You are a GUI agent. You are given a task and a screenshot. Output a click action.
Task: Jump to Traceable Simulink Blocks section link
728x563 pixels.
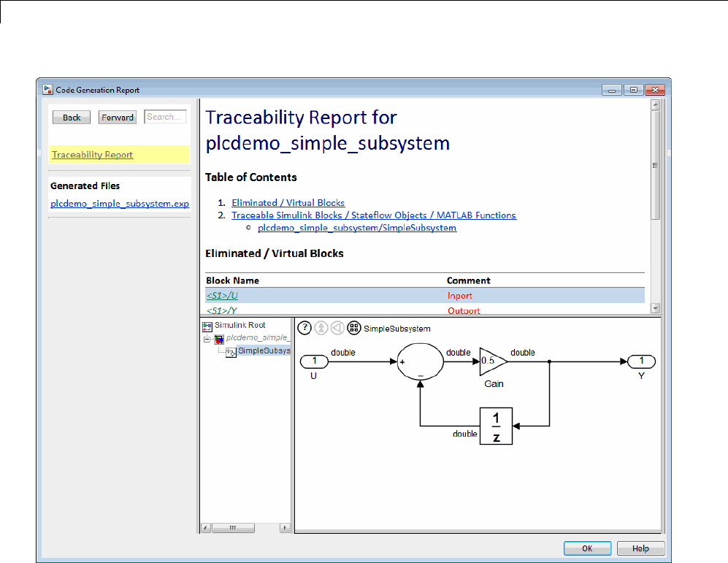[x=374, y=215]
